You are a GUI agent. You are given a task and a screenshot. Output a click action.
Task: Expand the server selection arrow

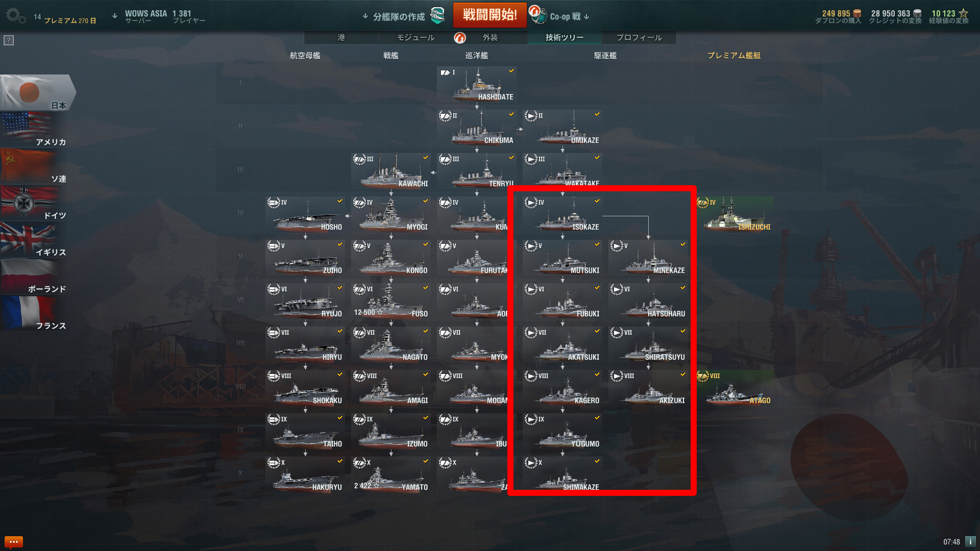tap(115, 16)
